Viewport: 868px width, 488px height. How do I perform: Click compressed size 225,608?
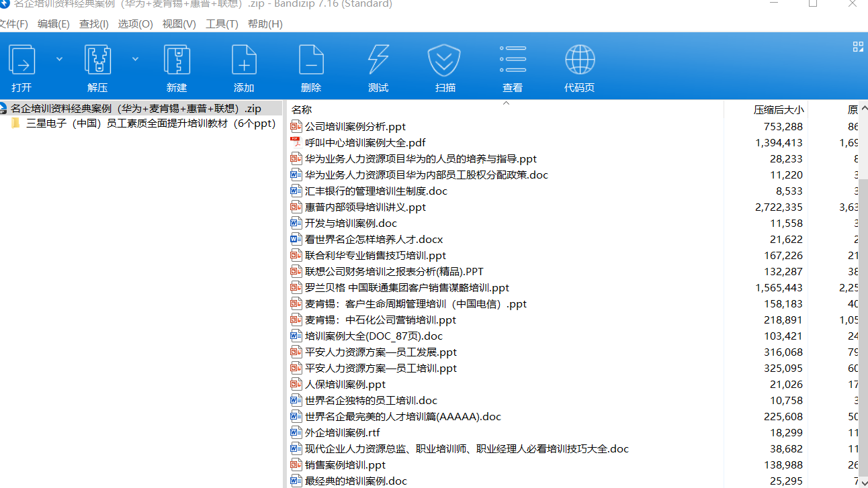point(783,416)
